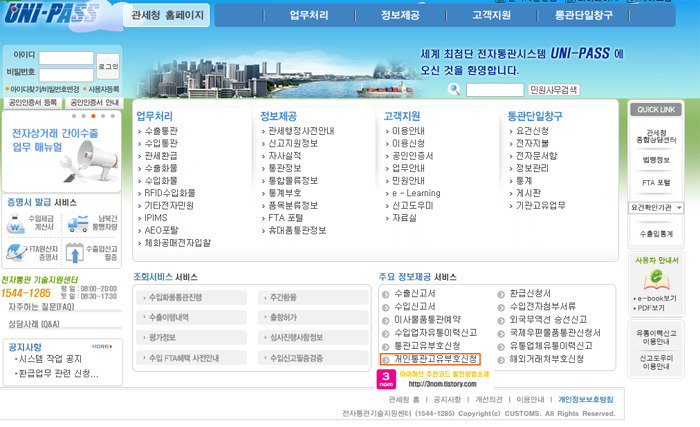The height and width of the screenshot is (427, 700).
Task: Open the 기관고유업무 link
Action: point(541,205)
